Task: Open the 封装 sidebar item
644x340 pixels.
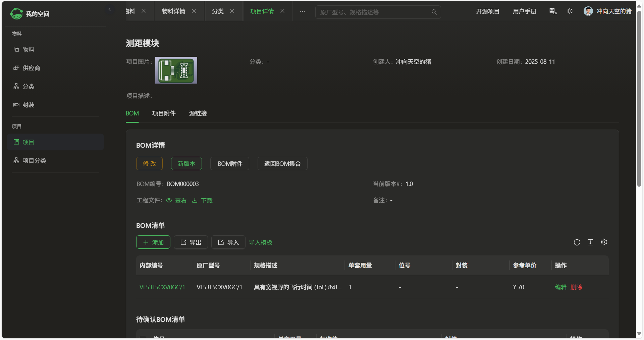Action: pyautogui.click(x=28, y=105)
